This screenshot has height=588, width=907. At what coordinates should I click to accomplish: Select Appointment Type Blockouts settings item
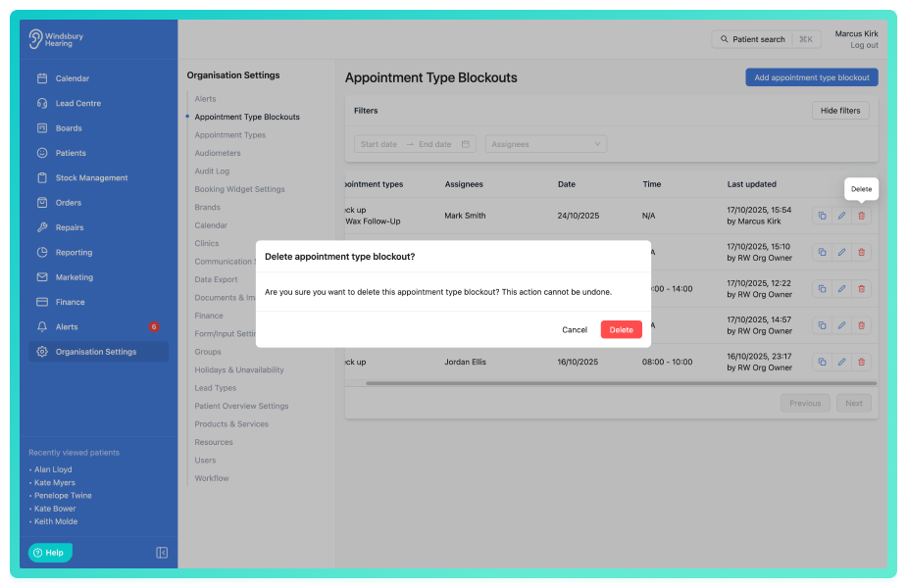247,117
